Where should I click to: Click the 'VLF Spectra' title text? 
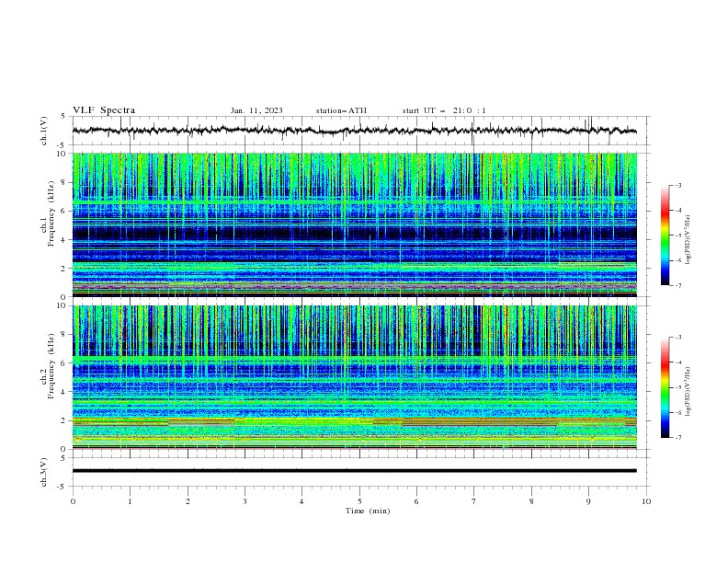pyautogui.click(x=104, y=110)
